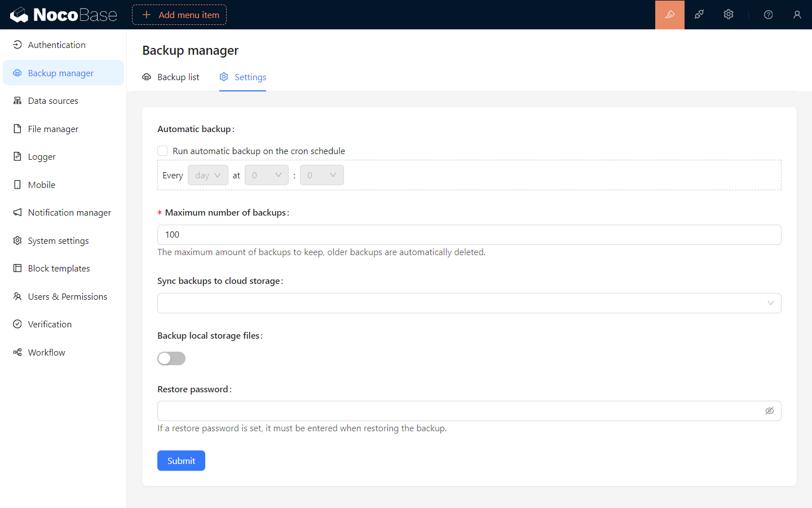This screenshot has height=508, width=812.
Task: Open Workflow from the sidebar
Action: [x=46, y=352]
